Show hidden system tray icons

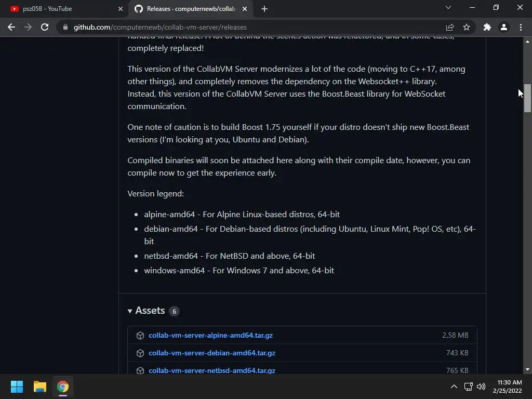click(x=454, y=387)
